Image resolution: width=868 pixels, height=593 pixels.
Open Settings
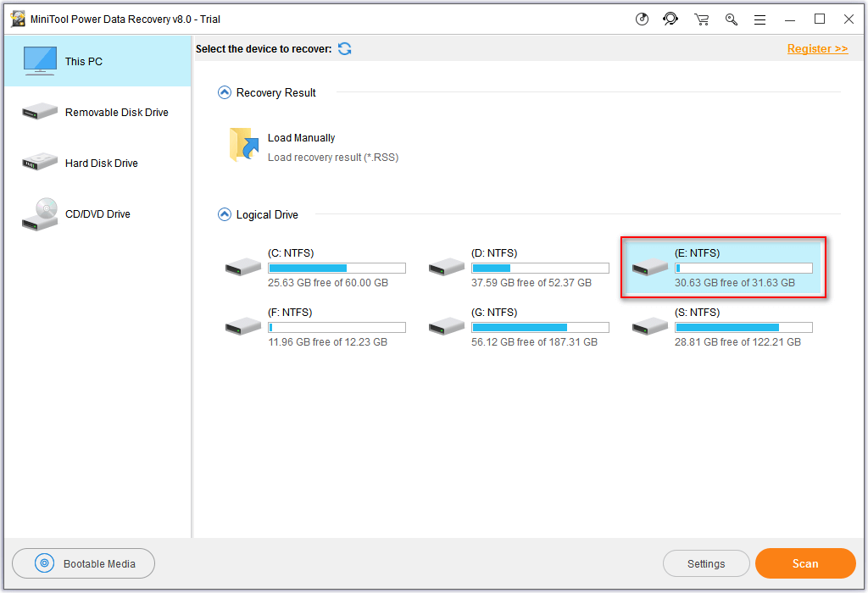point(706,563)
